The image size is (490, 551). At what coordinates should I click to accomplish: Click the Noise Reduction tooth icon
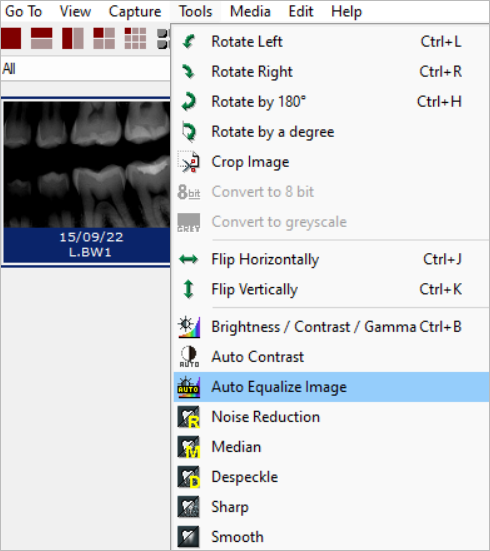pos(189,417)
